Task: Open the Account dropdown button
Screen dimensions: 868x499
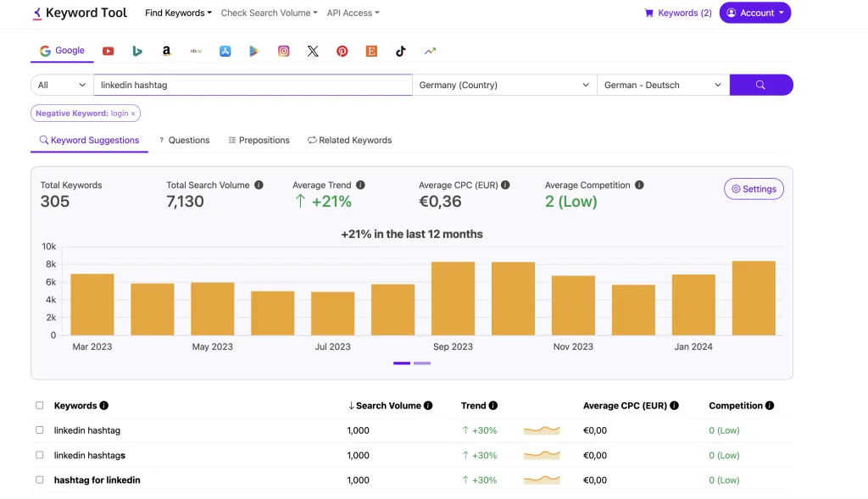Action: [x=755, y=13]
